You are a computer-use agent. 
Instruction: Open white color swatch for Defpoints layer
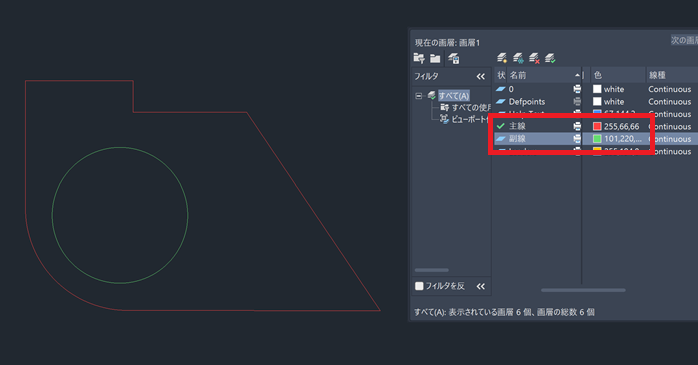(597, 101)
